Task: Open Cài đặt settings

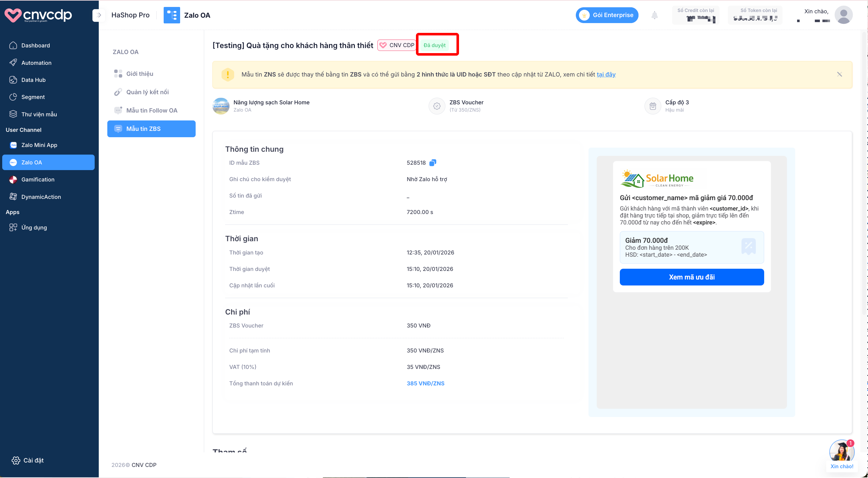Action: click(x=33, y=460)
